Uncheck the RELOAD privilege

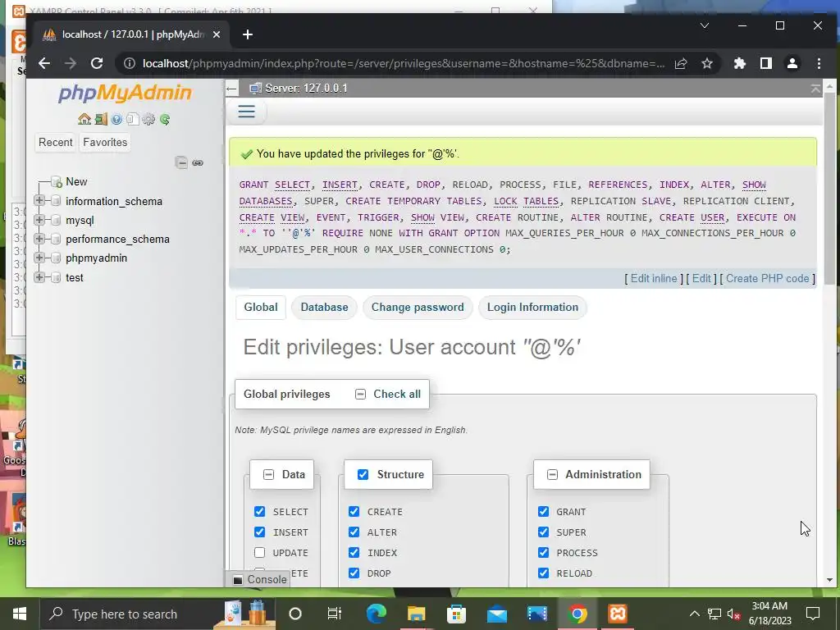(x=543, y=573)
